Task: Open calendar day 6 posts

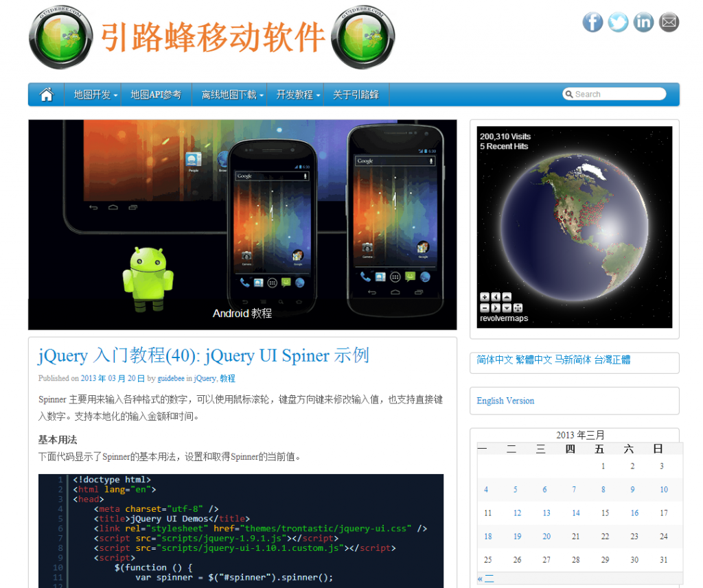Action: [x=544, y=489]
